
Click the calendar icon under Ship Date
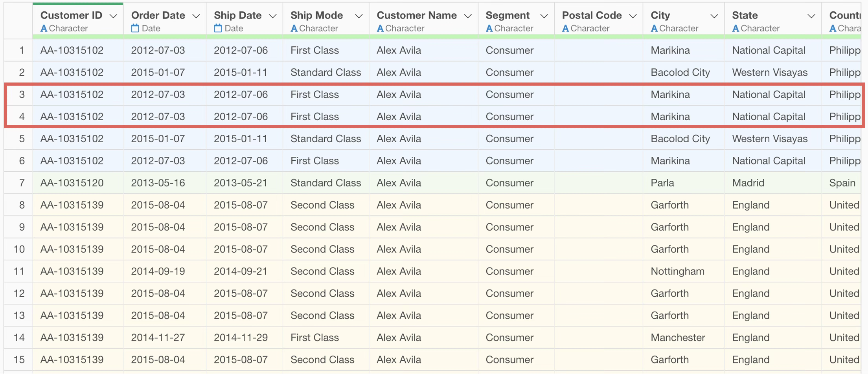pyautogui.click(x=218, y=28)
